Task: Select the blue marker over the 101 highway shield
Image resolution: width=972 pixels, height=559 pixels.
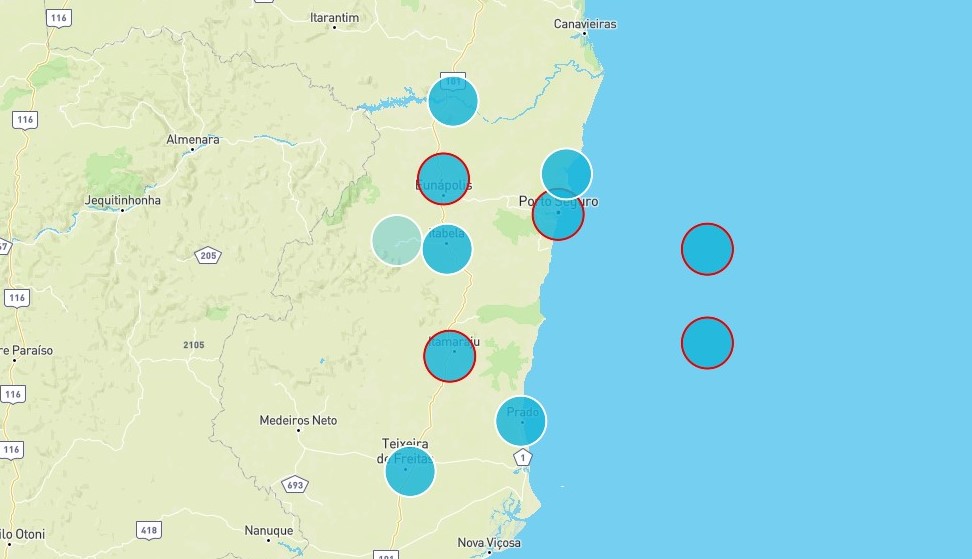Action: 453,101
